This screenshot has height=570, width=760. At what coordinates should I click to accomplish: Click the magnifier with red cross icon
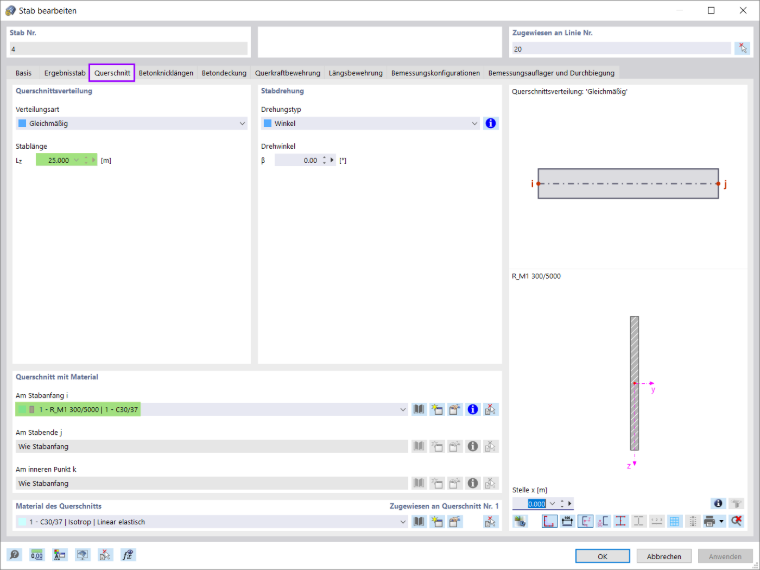[x=736, y=521]
